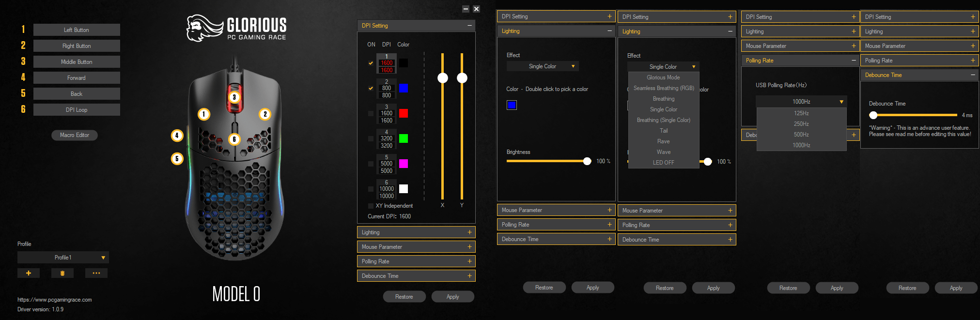This screenshot has height=320, width=980.
Task: Open Right Button assignment
Action: tap(77, 46)
